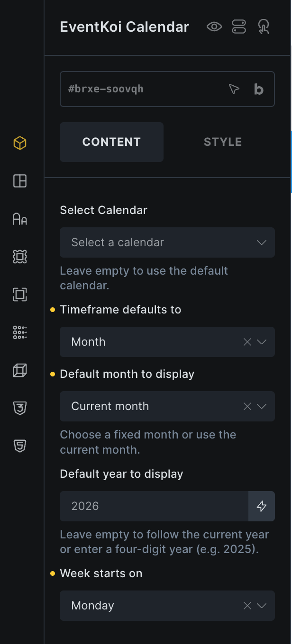
Task: Click the pointer selector icon in ID field
Action: tap(234, 89)
